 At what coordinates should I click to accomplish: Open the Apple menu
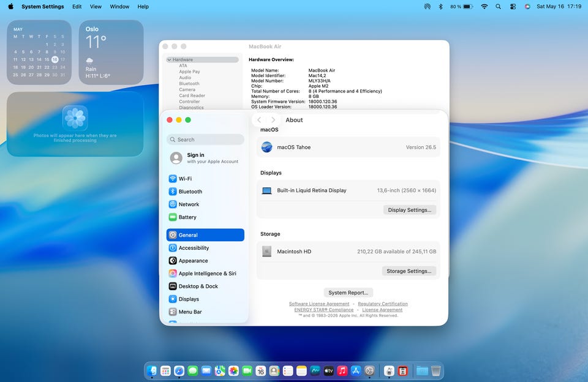coord(10,6)
